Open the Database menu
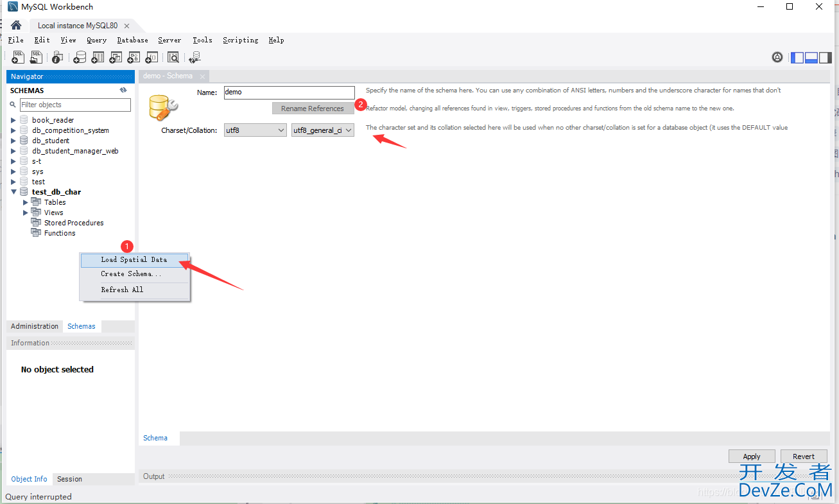Image resolution: width=839 pixels, height=504 pixels. pyautogui.click(x=132, y=40)
